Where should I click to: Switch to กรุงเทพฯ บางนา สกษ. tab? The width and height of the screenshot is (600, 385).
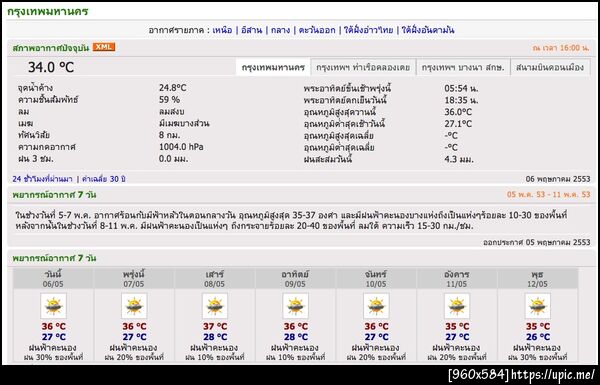(x=463, y=67)
